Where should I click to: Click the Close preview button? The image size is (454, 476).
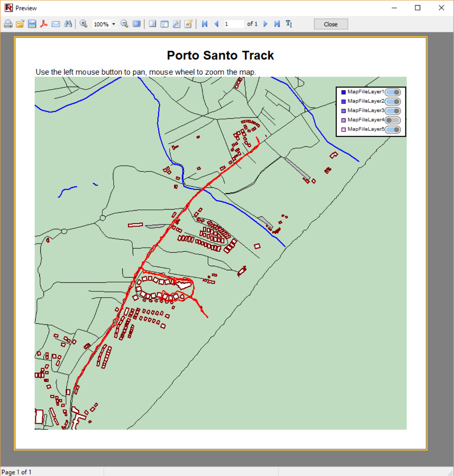click(x=331, y=24)
